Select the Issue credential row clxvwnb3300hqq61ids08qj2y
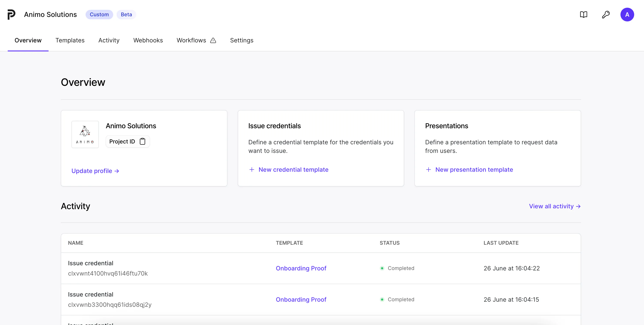Screen dimensions: 644x325 (x=321, y=300)
